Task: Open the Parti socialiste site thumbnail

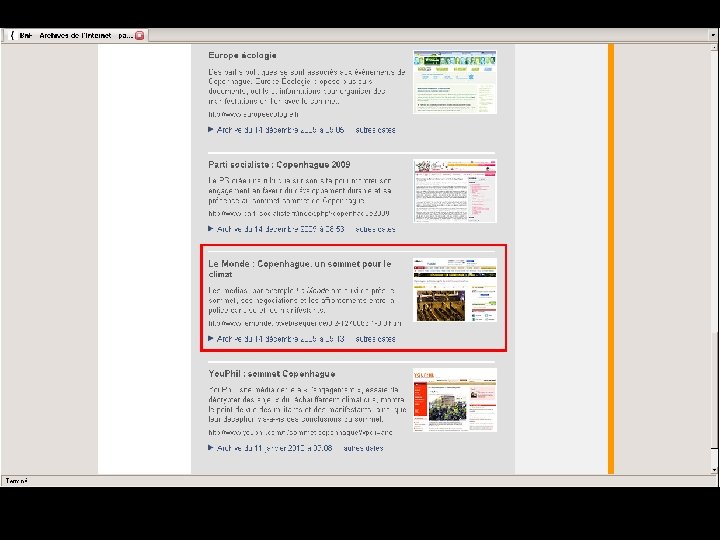Action: click(455, 191)
